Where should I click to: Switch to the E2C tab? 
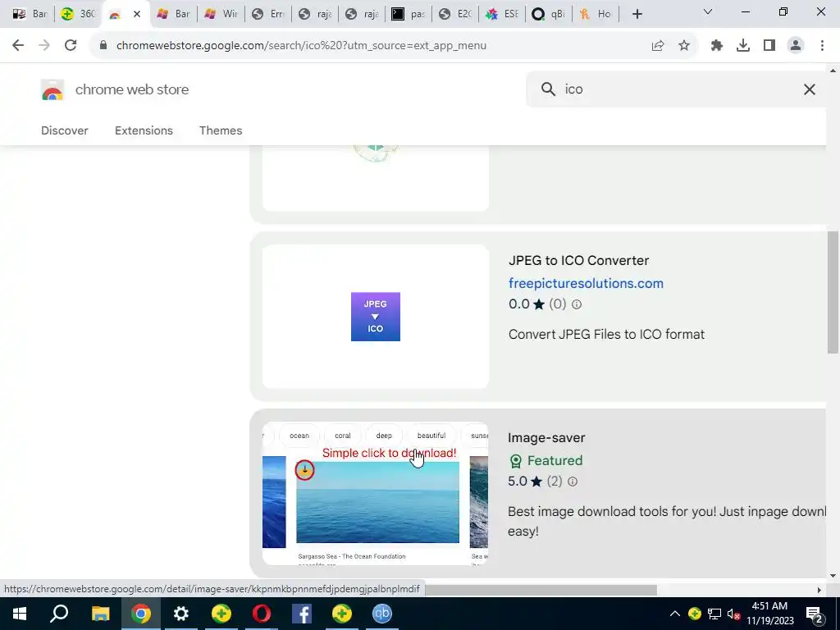[455, 14]
